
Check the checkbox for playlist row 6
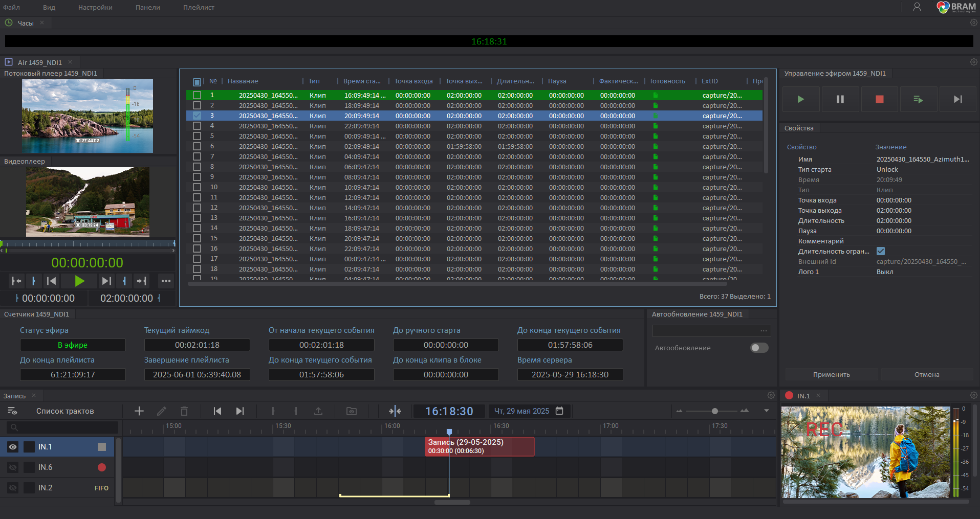tap(197, 146)
